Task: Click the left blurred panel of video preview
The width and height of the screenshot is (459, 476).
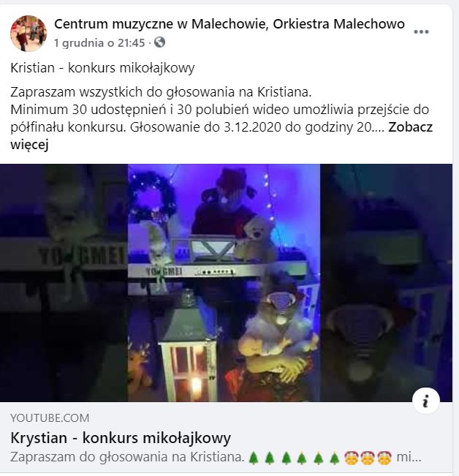Action: pos(64,283)
